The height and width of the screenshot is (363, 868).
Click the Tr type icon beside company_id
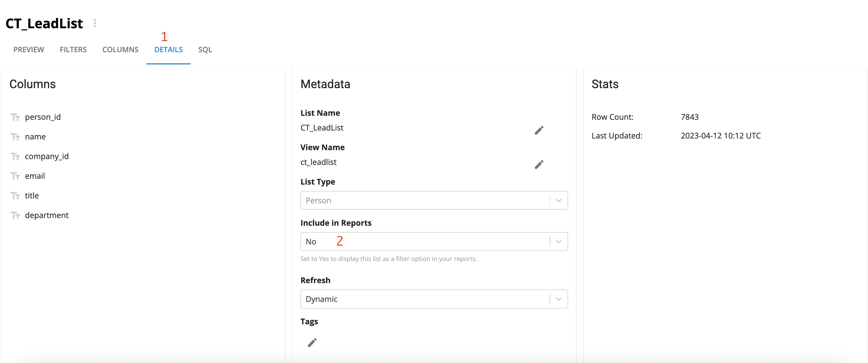pos(15,156)
